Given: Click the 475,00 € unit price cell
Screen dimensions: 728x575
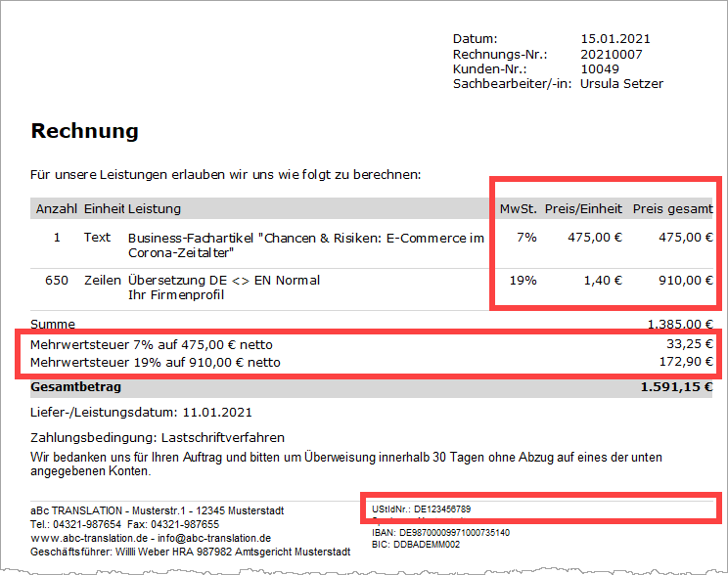Looking at the screenshot, I should pos(595,238).
